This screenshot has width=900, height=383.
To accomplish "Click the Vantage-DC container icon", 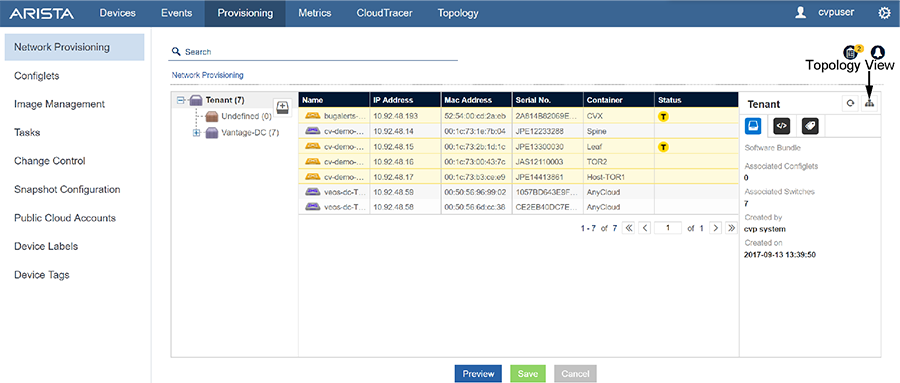I will [212, 133].
